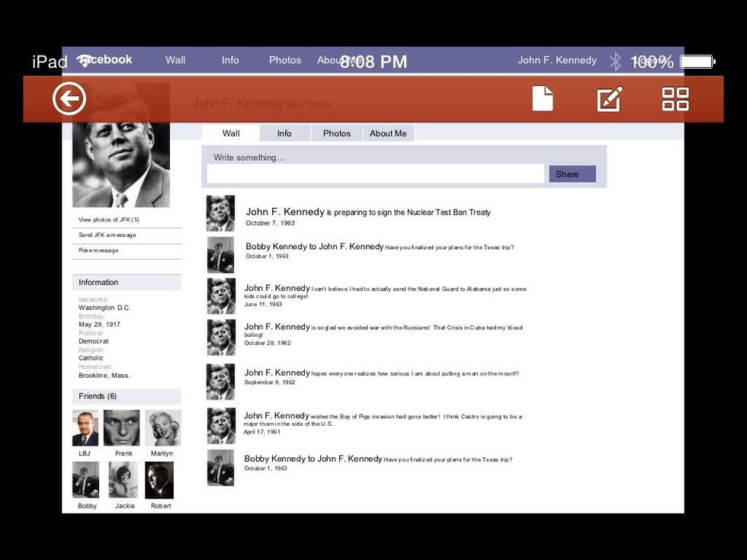Viewport: 747px width, 560px height.
Task: Click Wall in the top navigation bar
Action: click(x=175, y=60)
